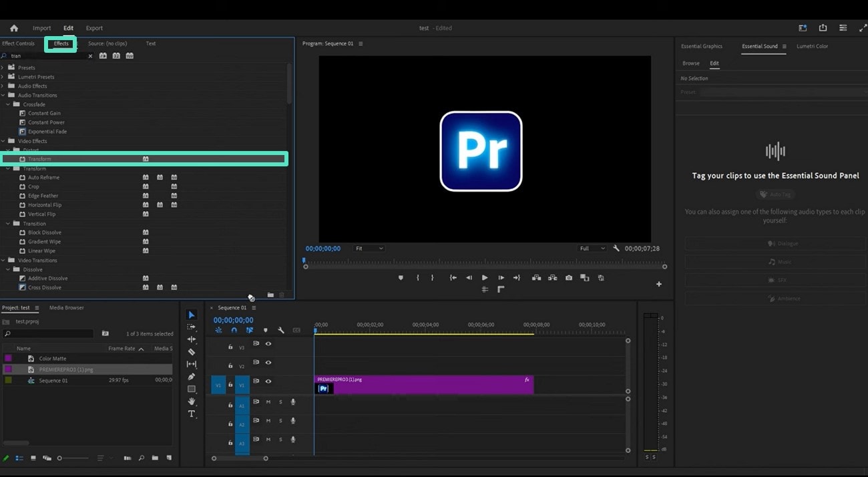Choose the Hand tool
The image size is (868, 477).
click(192, 402)
